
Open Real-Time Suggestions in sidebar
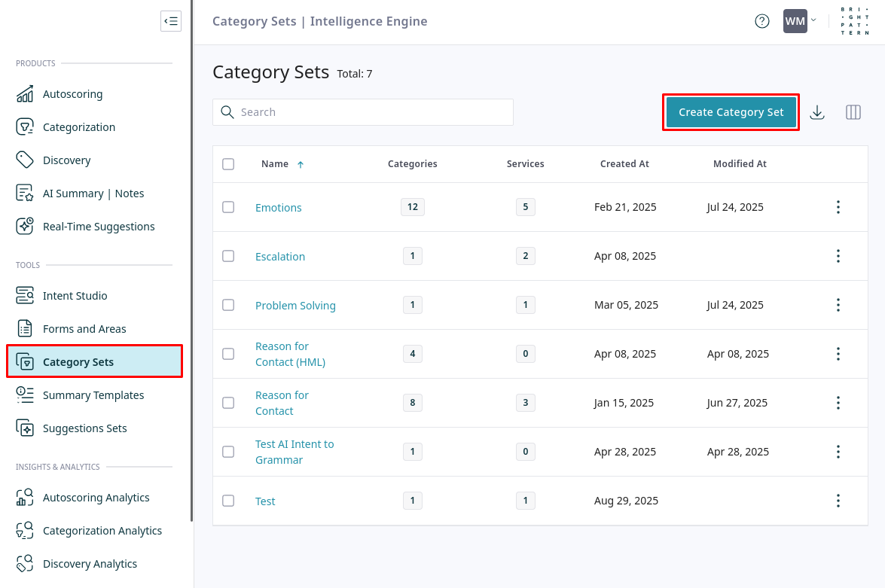99,227
